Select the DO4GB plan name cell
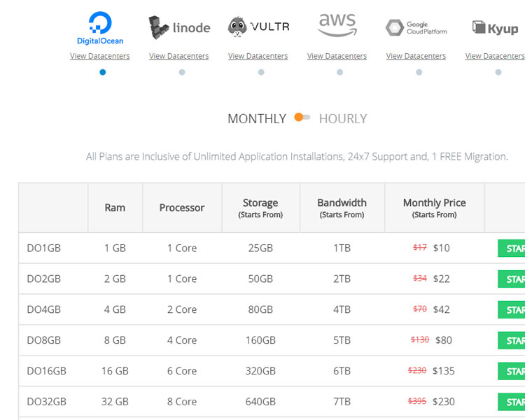This screenshot has height=420, width=525. pyautogui.click(x=44, y=309)
